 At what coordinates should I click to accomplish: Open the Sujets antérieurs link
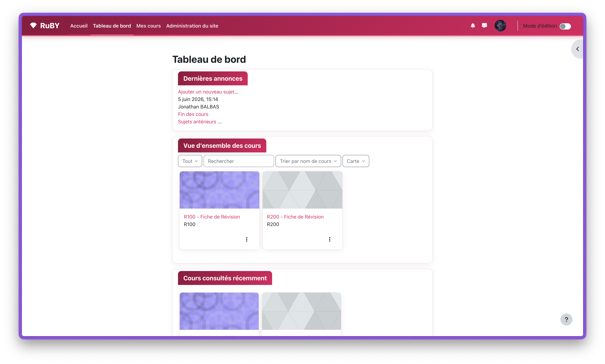pyautogui.click(x=197, y=122)
